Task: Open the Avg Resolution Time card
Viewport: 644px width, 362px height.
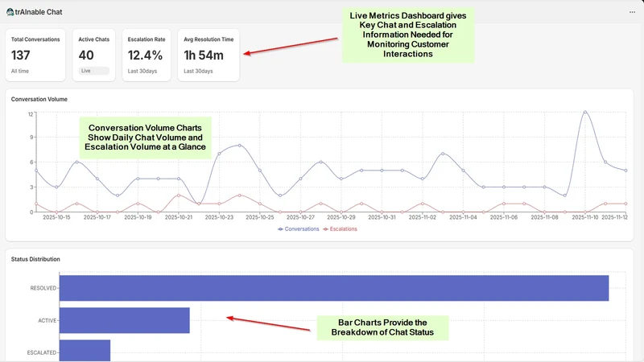Action: pyautogui.click(x=208, y=55)
